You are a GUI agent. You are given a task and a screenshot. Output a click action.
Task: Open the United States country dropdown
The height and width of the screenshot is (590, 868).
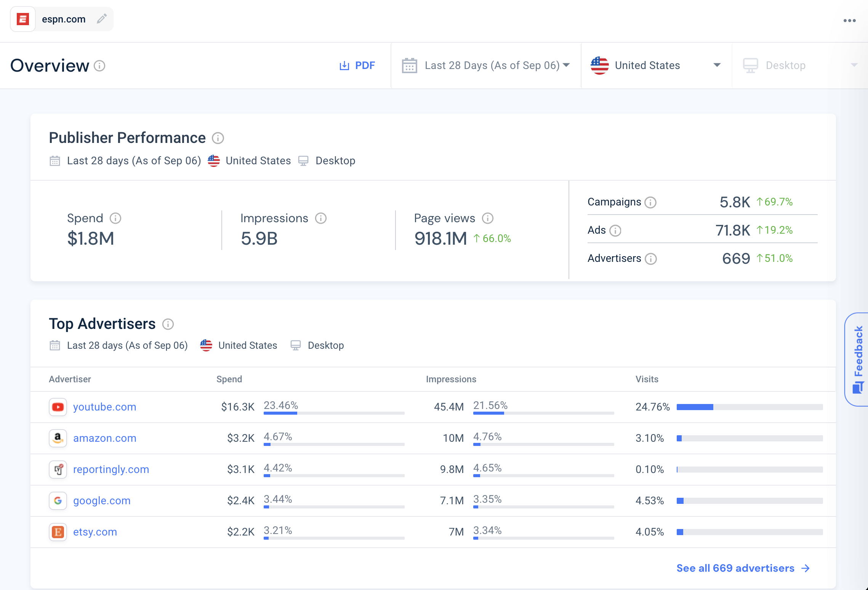[656, 66]
